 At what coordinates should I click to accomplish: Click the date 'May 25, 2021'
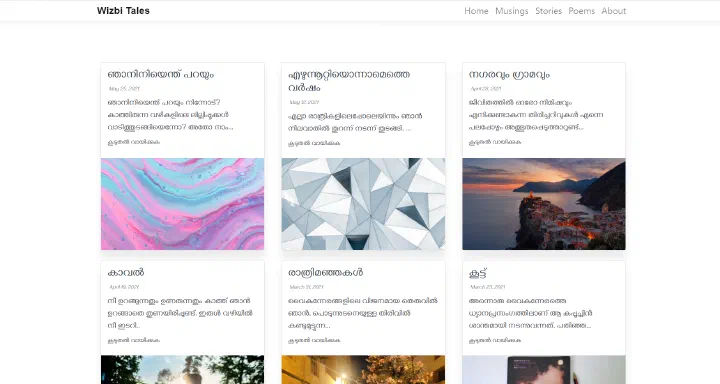(124, 89)
